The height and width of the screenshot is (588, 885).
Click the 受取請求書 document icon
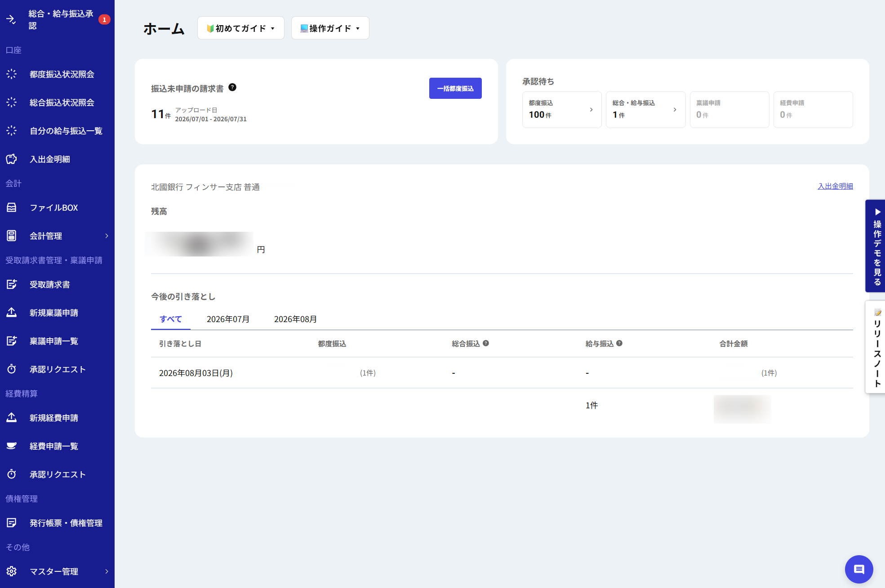tap(11, 284)
